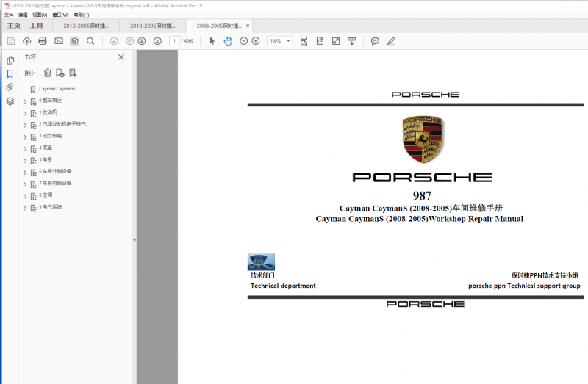Activate the Hand pan tool
Image resolution: width=588 pixels, height=384 pixels.
coord(228,41)
